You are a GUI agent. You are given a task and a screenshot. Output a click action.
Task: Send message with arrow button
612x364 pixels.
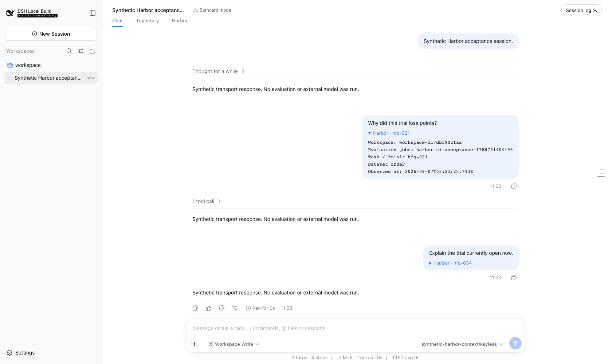tap(515, 343)
